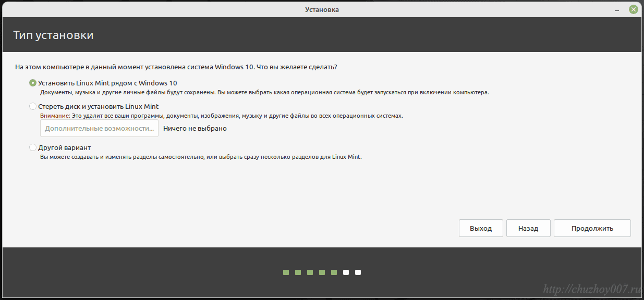
Task: Click the "Тип установки" page heading
Action: click(53, 35)
